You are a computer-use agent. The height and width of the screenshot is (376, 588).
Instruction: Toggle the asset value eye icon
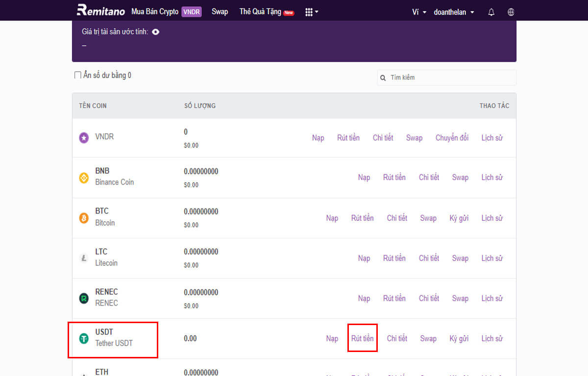155,32
